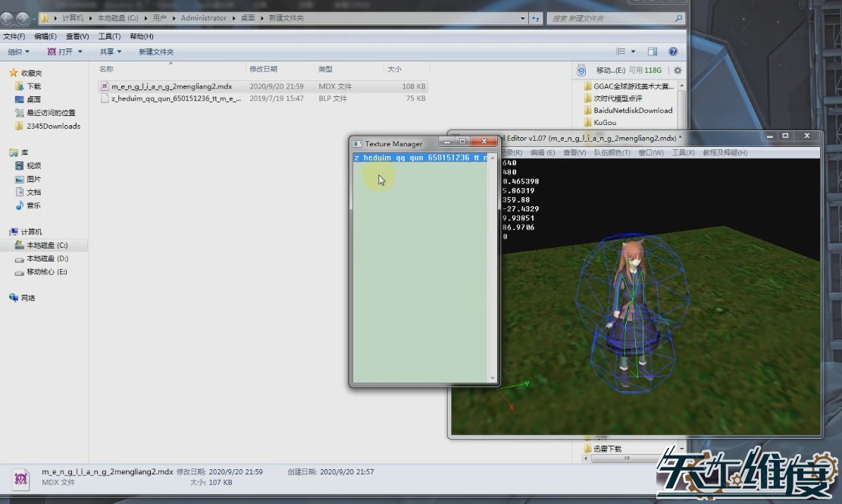Expand the address bar history dropdown

pyautogui.click(x=522, y=18)
